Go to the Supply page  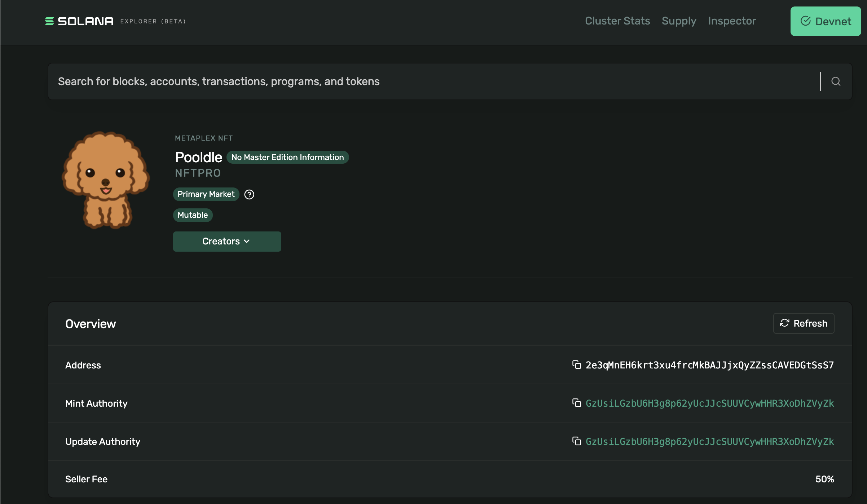tap(679, 21)
